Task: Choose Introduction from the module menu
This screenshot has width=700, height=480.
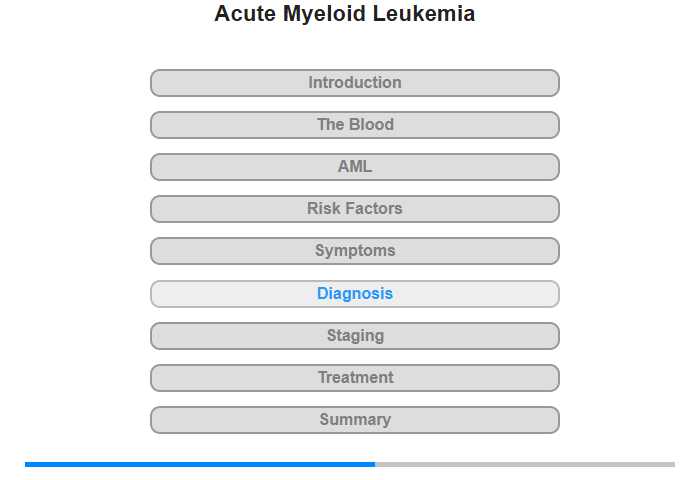Action: [355, 83]
